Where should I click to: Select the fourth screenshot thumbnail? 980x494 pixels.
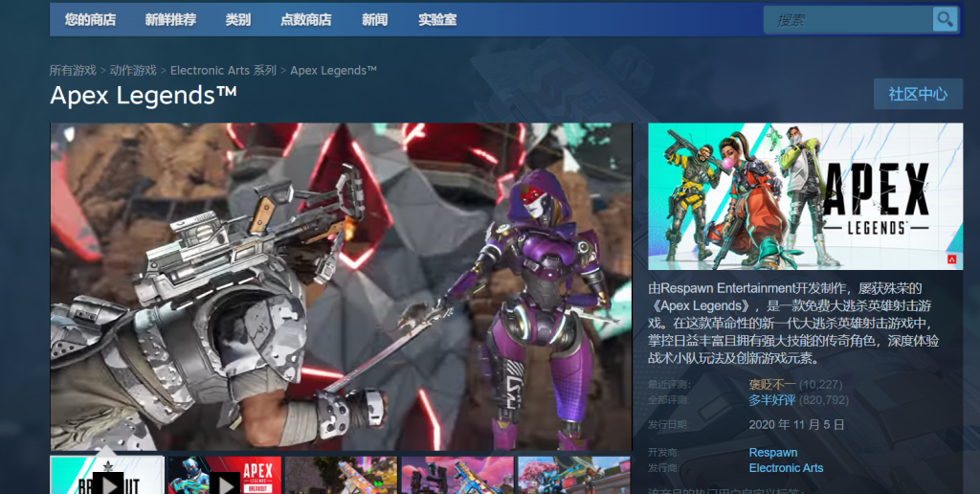(457, 476)
